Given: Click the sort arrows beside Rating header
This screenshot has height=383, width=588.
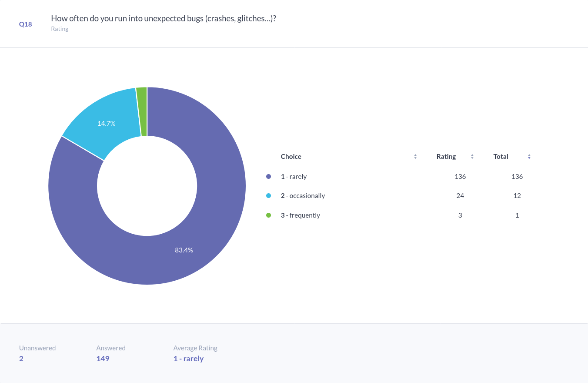Looking at the screenshot, I should 472,157.
